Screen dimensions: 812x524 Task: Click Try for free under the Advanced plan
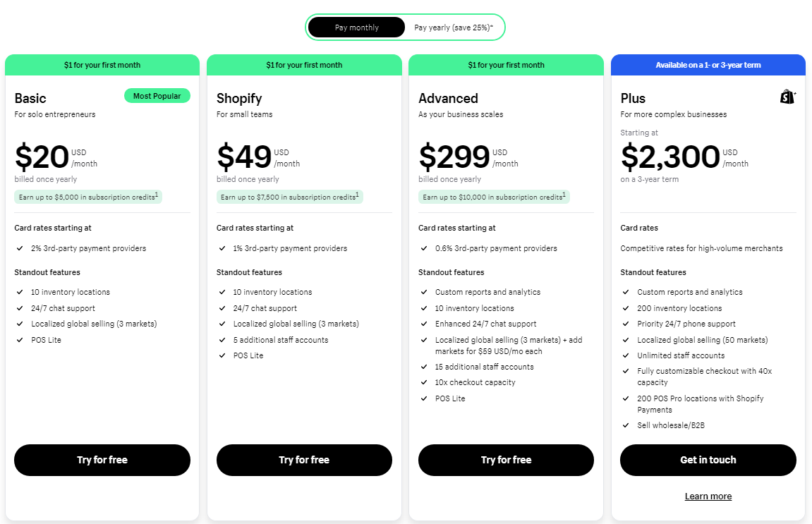506,460
